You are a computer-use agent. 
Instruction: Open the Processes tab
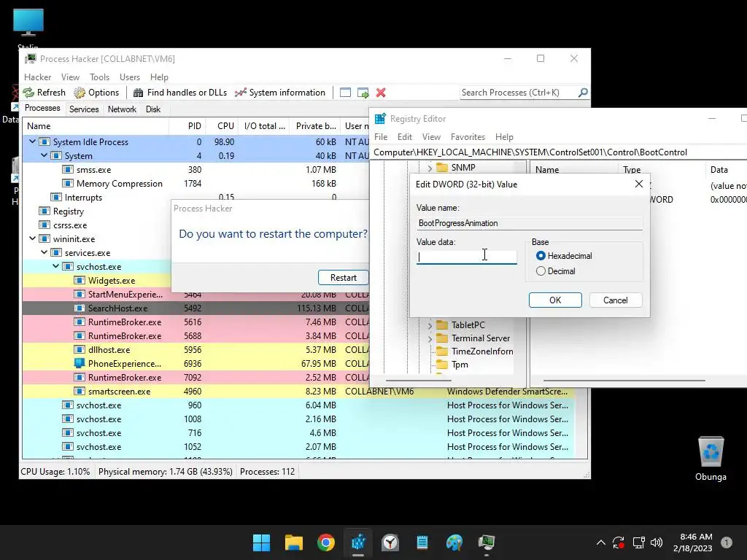pos(42,108)
